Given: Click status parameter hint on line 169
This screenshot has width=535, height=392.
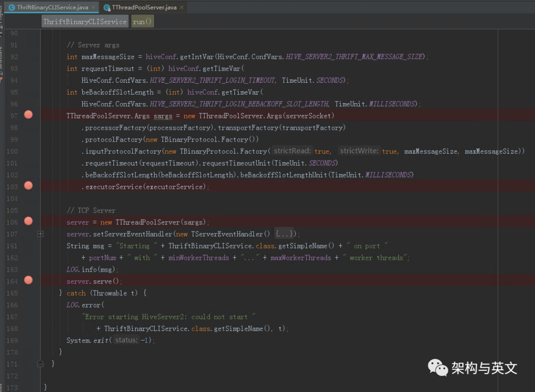Looking at the screenshot, I should coord(126,340).
